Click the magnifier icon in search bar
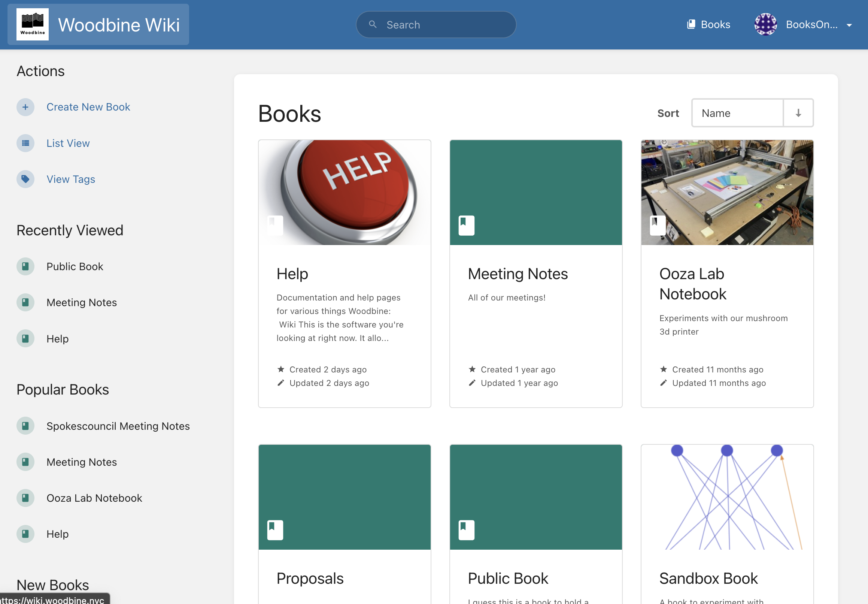Screen dimensions: 868x604 click(373, 25)
